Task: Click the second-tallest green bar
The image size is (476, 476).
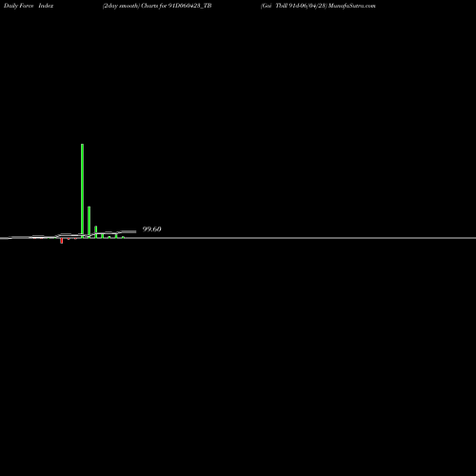Action: [89, 222]
